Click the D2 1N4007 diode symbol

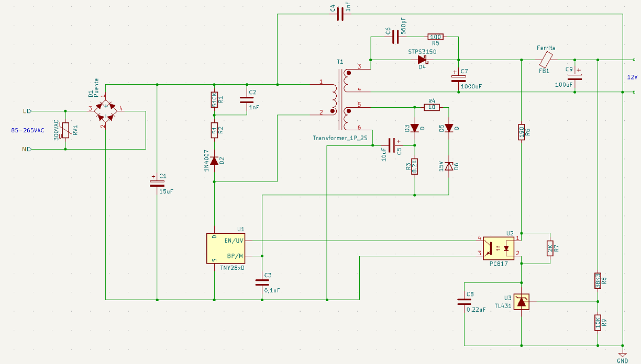click(214, 161)
